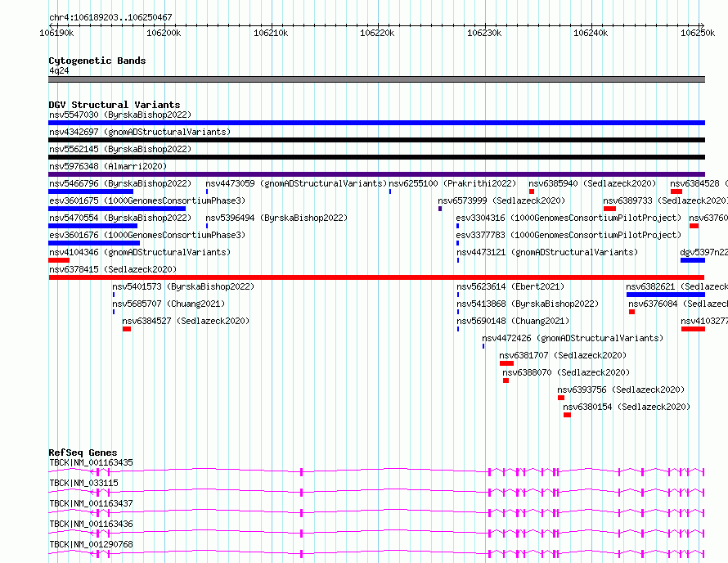Click nsv5396494 (ByrskaBishop2022) label
Screen dimensions: 728x563
click(276, 218)
